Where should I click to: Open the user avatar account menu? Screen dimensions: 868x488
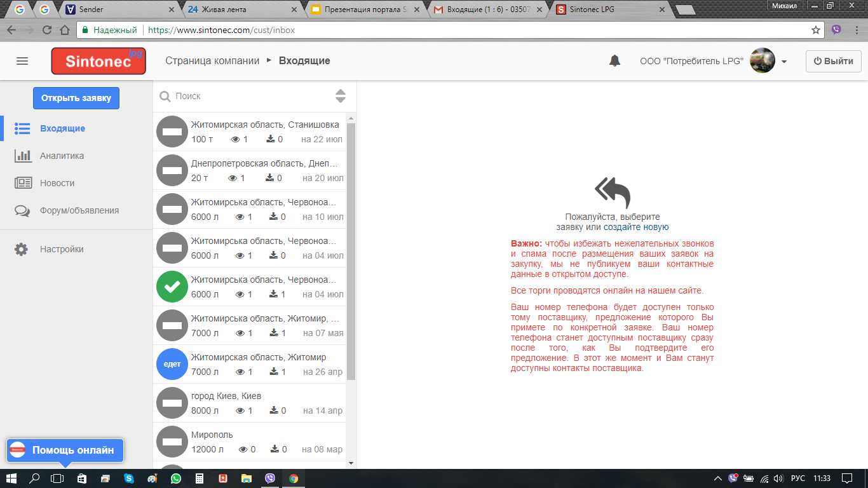pyautogui.click(x=762, y=61)
